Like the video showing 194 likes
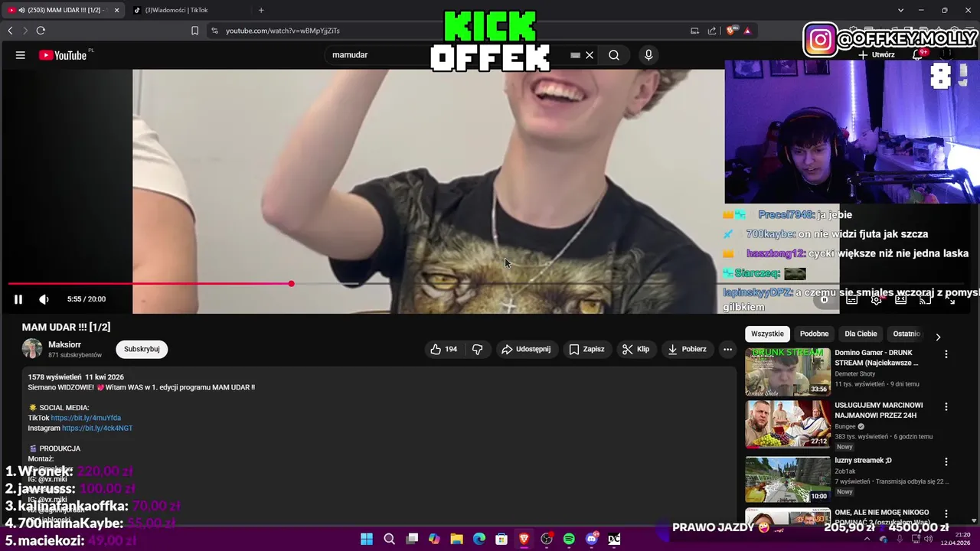The height and width of the screenshot is (551, 980). (444, 349)
